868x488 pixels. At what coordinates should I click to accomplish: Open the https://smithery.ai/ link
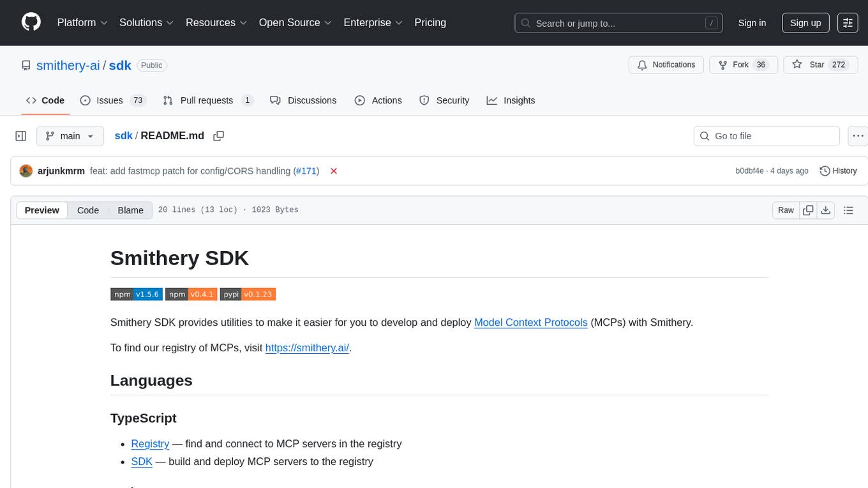coord(307,348)
